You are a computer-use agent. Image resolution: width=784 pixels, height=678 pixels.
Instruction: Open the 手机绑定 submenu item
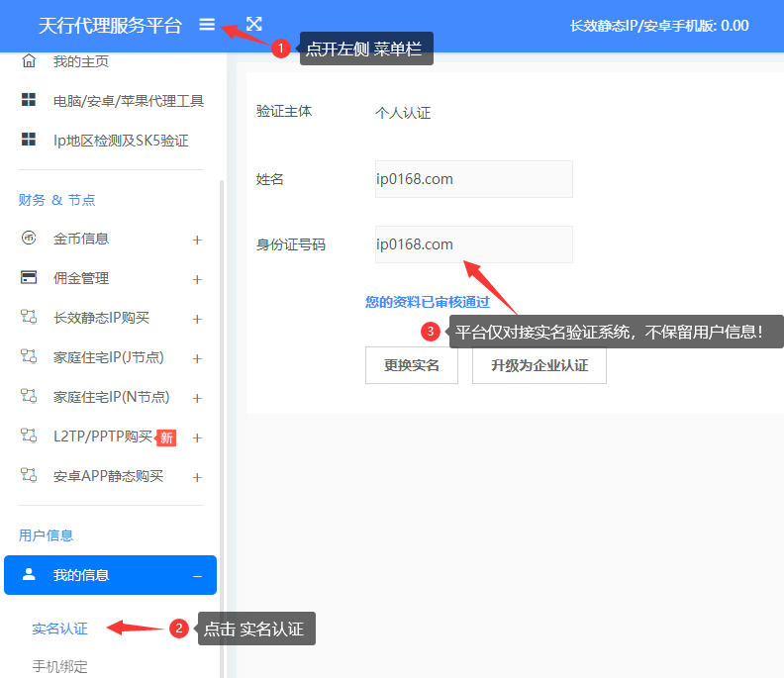click(59, 666)
